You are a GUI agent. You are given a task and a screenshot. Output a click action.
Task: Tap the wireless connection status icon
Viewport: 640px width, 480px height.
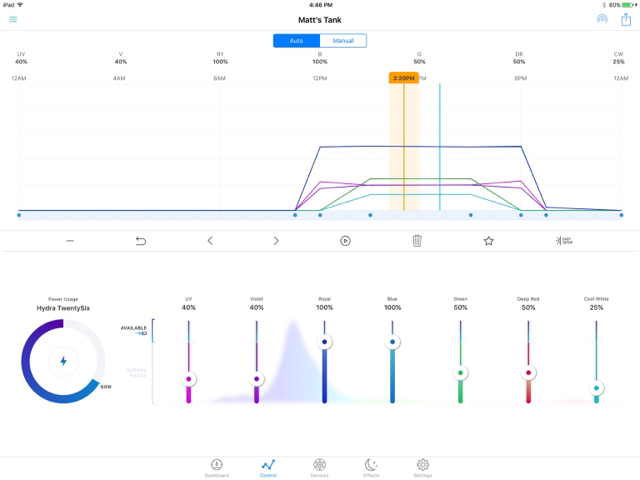[602, 19]
